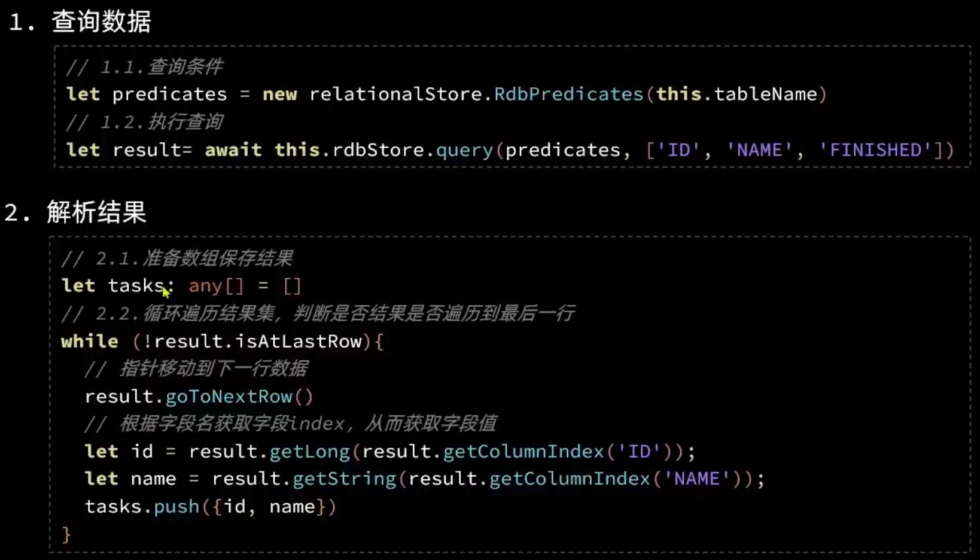Click the getString method name
Viewport: 980px width, 560px height.
click(x=344, y=479)
